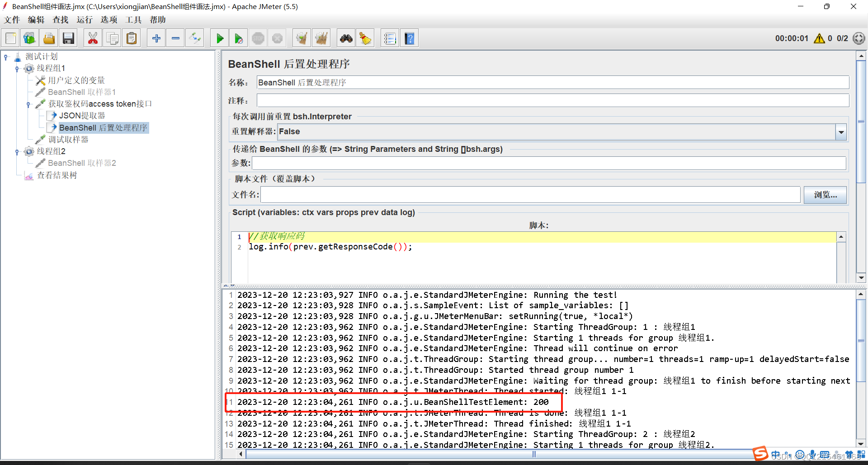Select 查看结果树 listener in tree
868x465 pixels.
click(57, 175)
